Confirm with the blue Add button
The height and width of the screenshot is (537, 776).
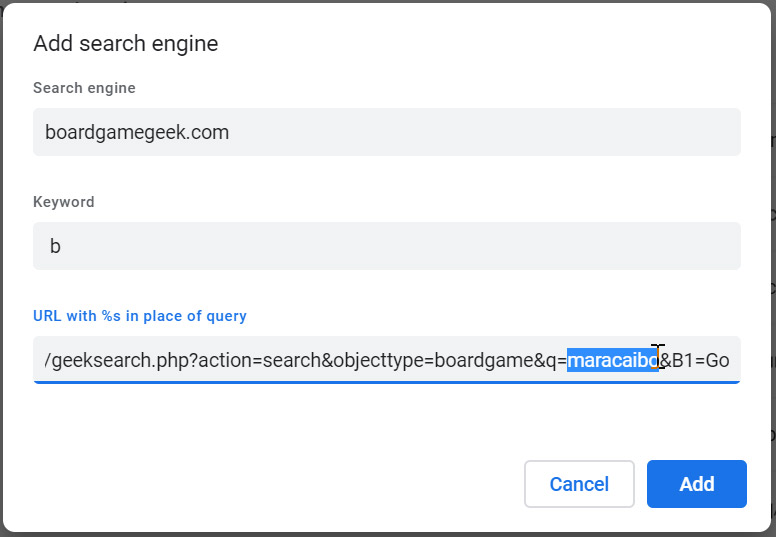[x=696, y=484]
